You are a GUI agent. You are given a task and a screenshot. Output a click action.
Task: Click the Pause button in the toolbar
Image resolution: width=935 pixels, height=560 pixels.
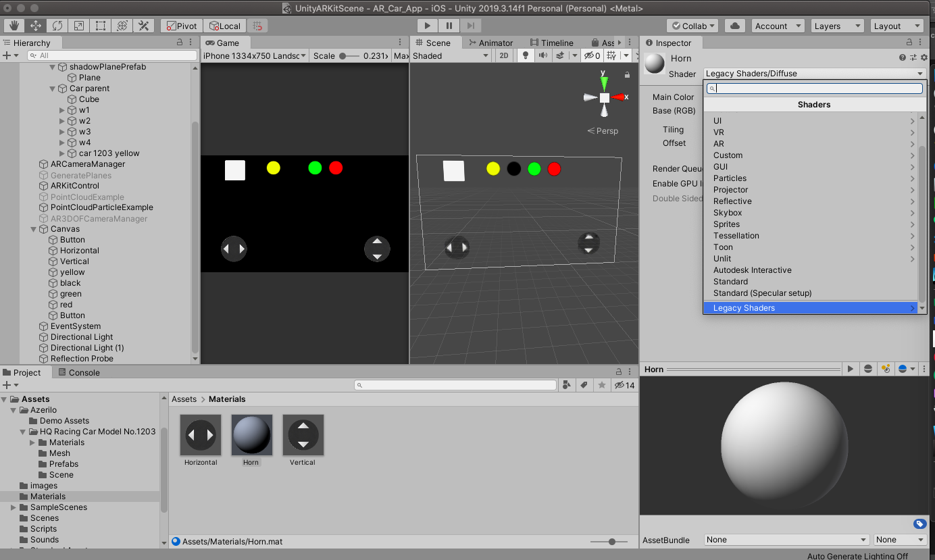(449, 26)
